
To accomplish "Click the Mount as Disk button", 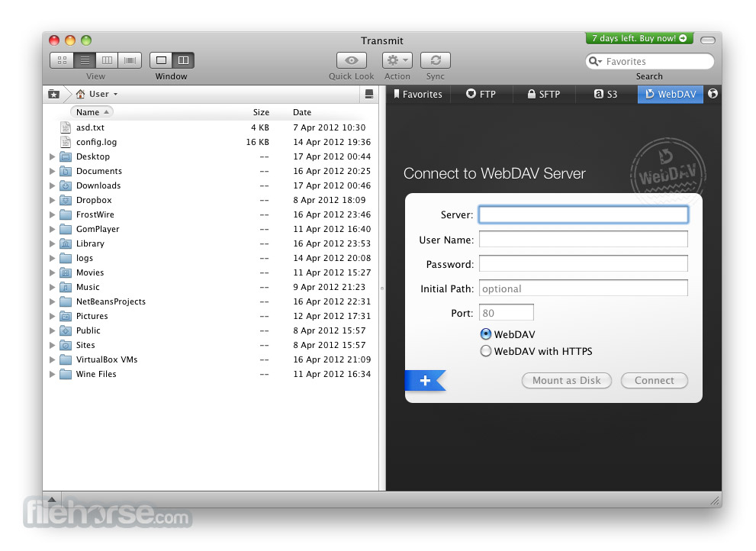I will click(567, 380).
